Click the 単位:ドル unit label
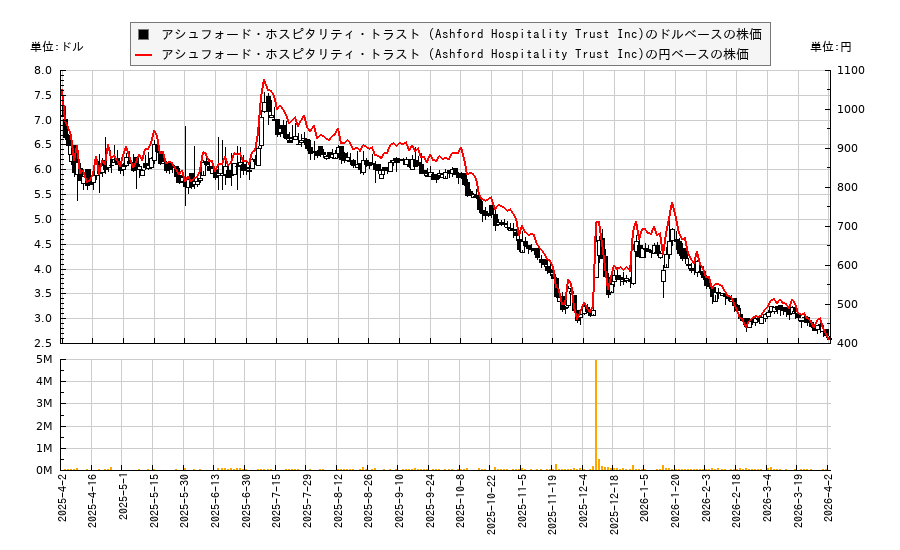Image resolution: width=900 pixels, height=550 pixels. (57, 47)
